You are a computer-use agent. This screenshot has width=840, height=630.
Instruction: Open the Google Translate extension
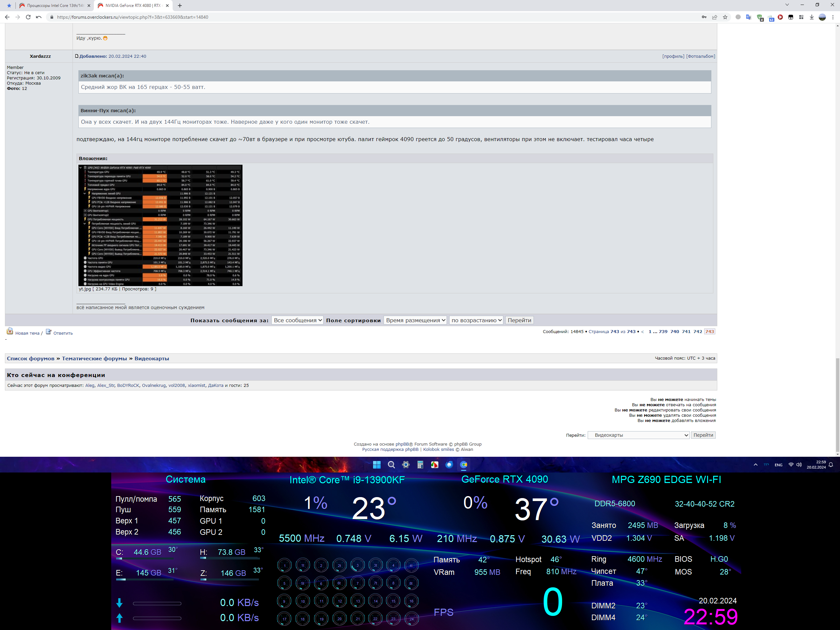pyautogui.click(x=748, y=17)
